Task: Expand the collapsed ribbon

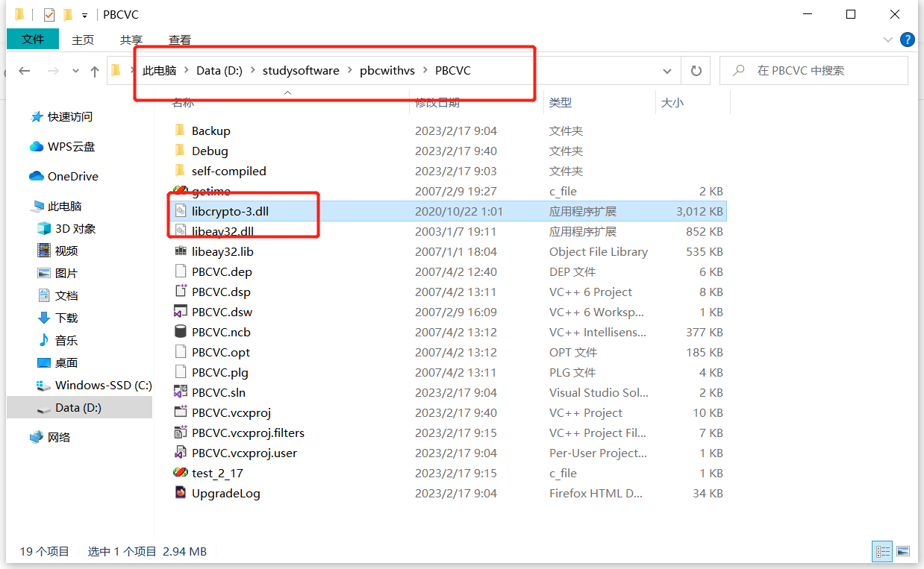Action: [x=887, y=40]
